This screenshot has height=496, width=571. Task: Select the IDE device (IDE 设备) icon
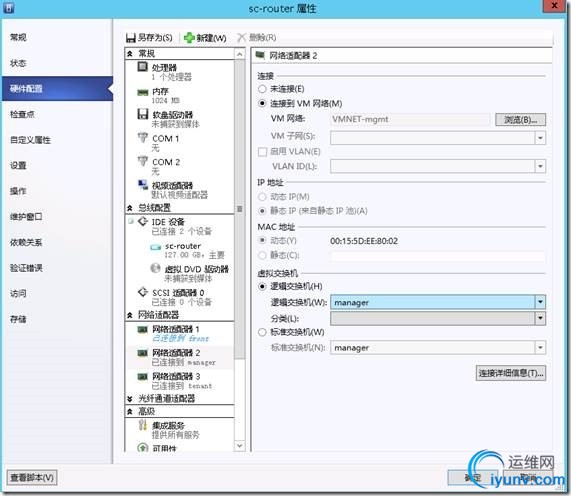[143, 221]
